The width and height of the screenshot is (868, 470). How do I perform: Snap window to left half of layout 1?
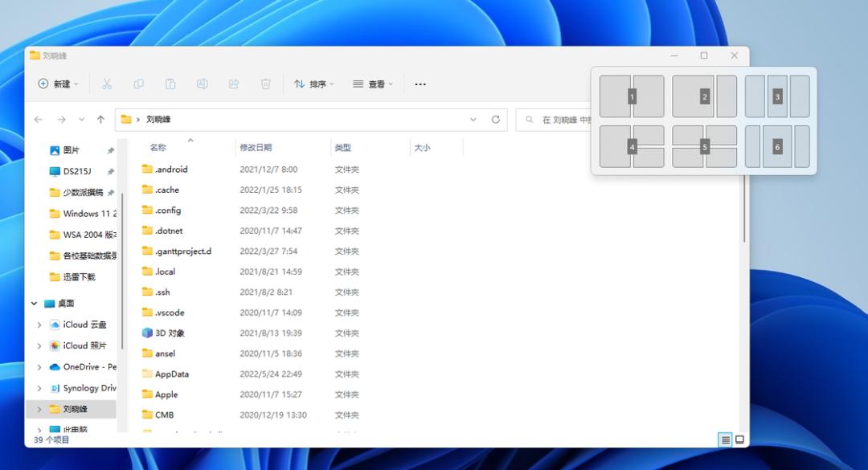pos(615,96)
